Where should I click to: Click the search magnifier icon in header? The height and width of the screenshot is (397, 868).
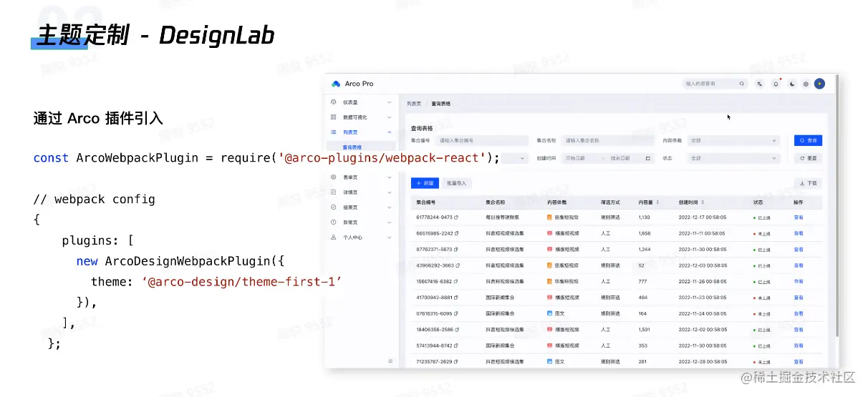742,84
